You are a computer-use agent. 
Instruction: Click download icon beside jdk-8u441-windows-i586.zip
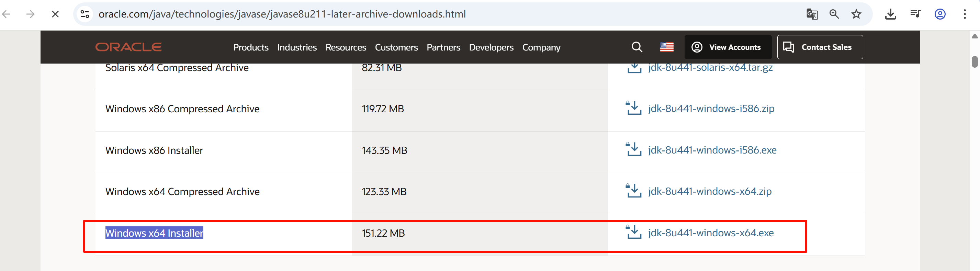[634, 108]
